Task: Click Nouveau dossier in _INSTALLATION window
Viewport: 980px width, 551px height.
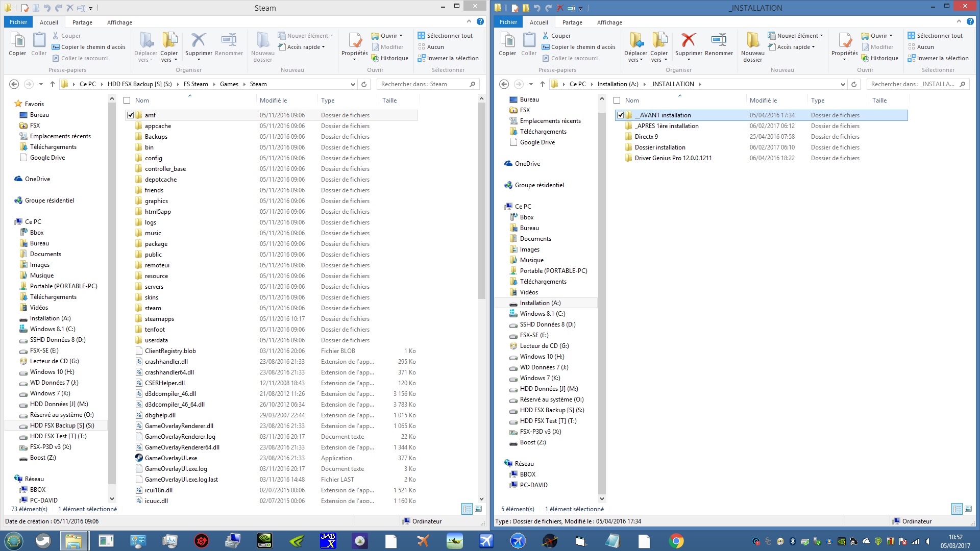Action: coord(753,47)
